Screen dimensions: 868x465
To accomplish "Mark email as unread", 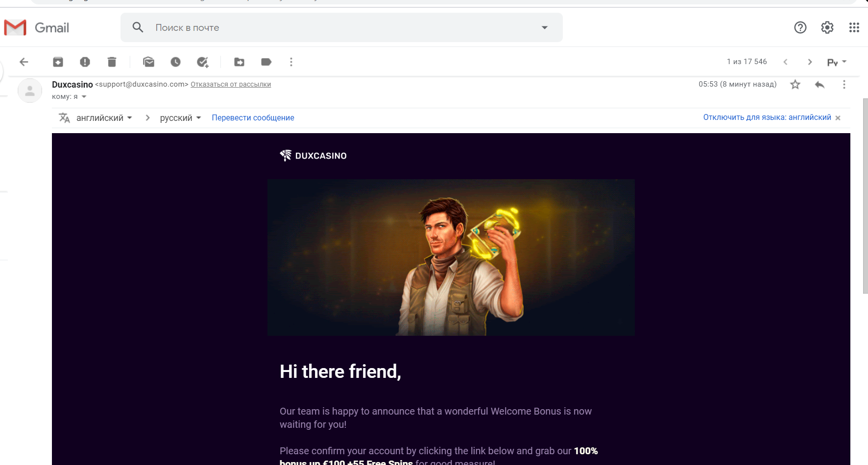I will [148, 62].
